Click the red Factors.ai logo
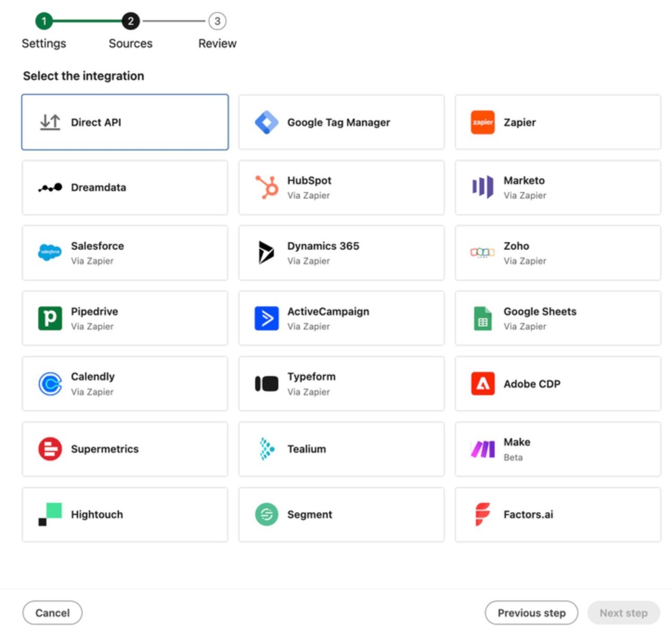The height and width of the screenshot is (632, 672). (x=483, y=514)
